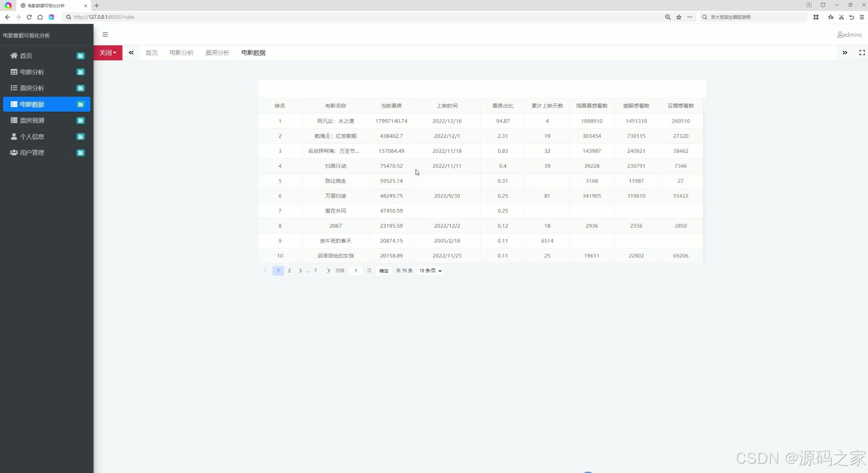
Task: Switch to the 票房分析 tab
Action: coord(217,53)
